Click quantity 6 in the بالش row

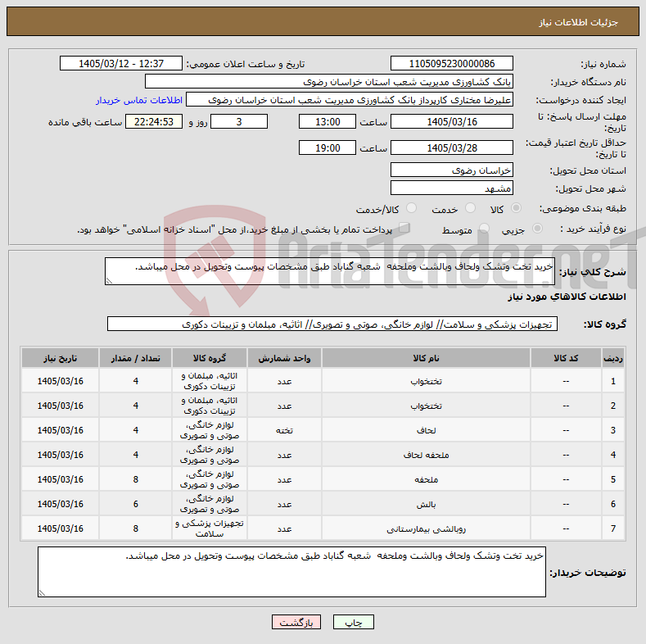pos(136,504)
